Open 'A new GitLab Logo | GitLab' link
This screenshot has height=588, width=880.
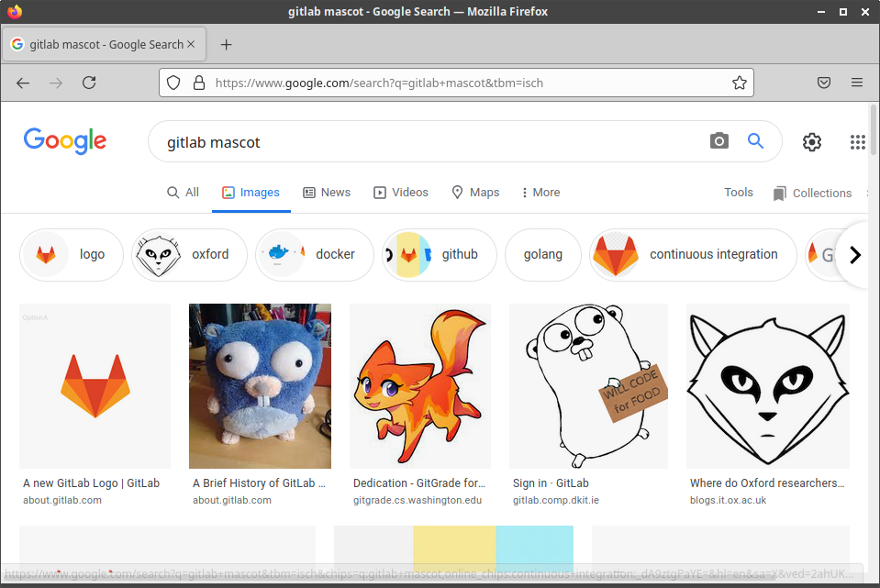[92, 483]
